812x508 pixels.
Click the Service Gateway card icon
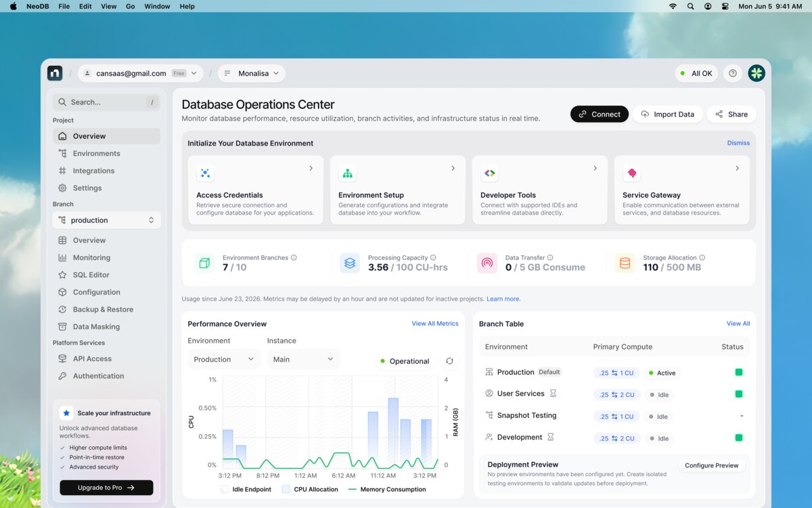point(632,173)
